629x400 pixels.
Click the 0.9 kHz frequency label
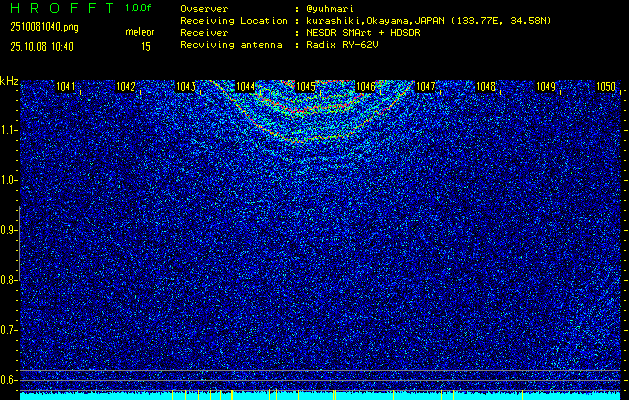click(x=9, y=230)
